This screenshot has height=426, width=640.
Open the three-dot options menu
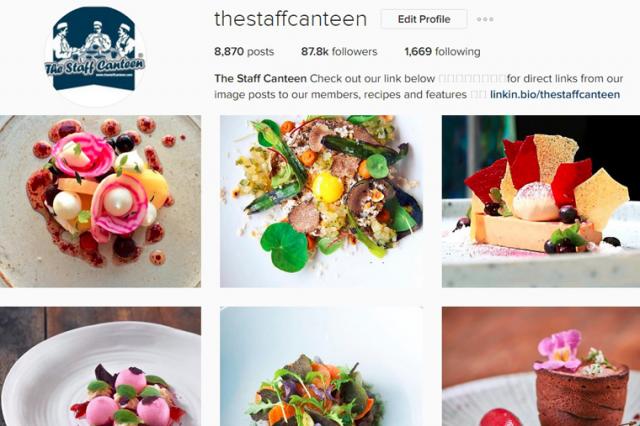[485, 19]
